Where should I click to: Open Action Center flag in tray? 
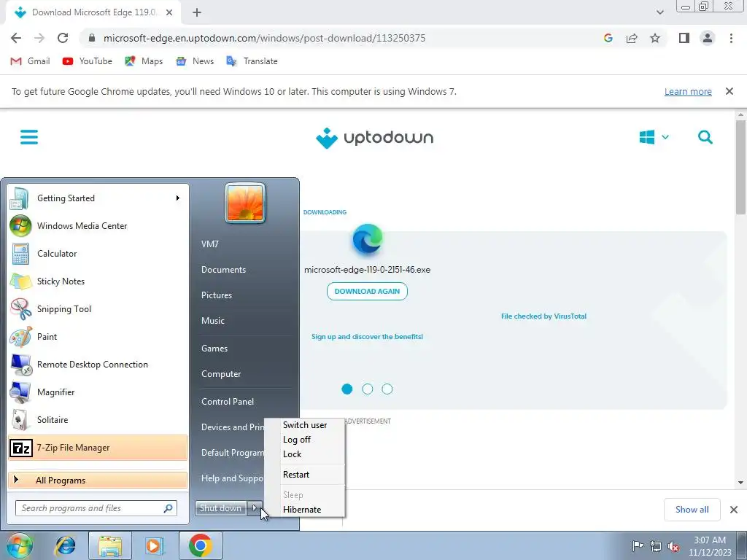638,545
